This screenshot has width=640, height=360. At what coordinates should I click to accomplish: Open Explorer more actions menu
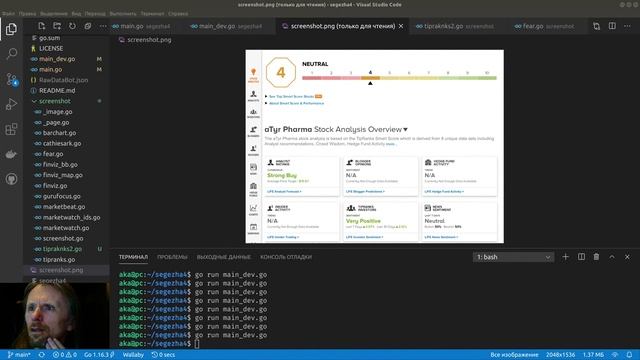[103, 26]
